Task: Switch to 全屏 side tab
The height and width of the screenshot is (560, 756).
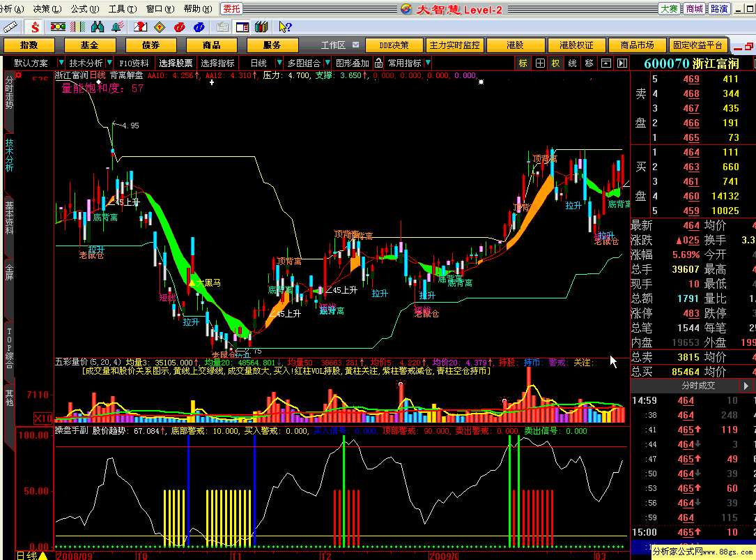Action: coord(9,272)
